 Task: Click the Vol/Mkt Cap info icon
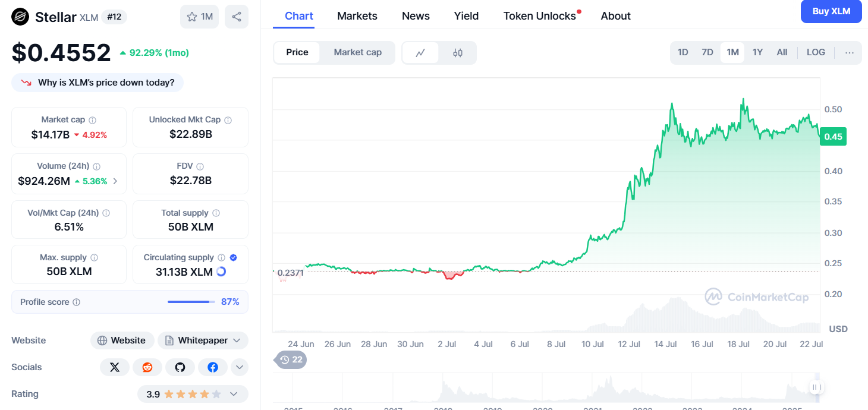[x=106, y=213]
